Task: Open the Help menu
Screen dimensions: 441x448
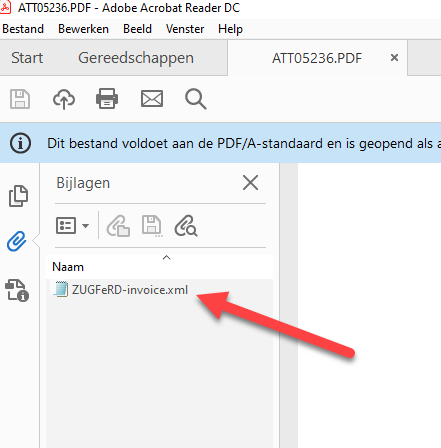Action: [x=230, y=29]
